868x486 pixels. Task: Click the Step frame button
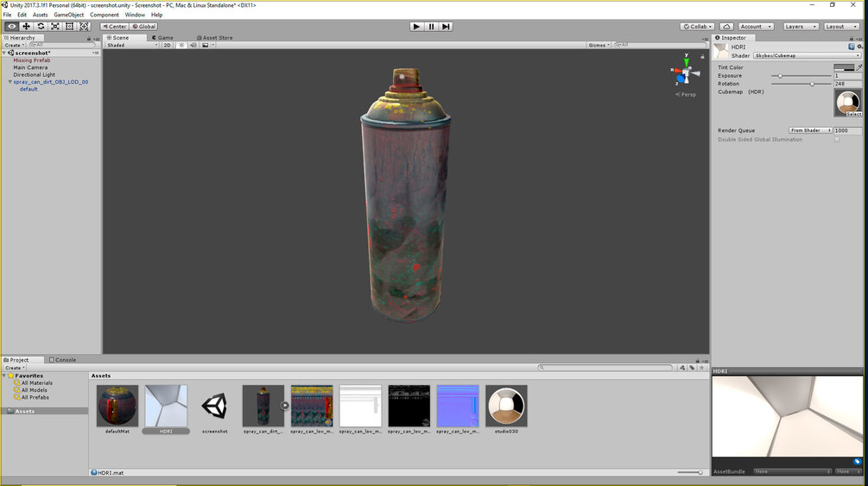pos(447,27)
